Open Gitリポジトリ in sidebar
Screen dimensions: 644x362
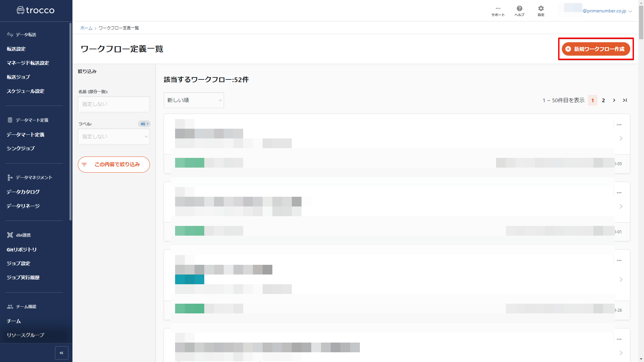pyautogui.click(x=21, y=250)
